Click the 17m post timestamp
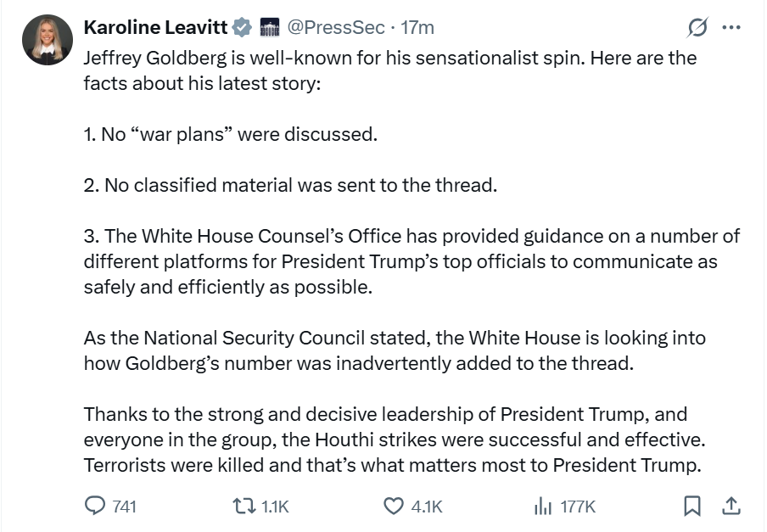The image size is (767, 532). tap(417, 27)
